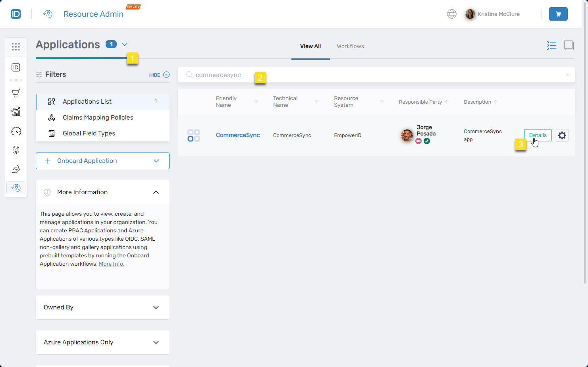
Task: Switch to the Workflows tab
Action: (350, 46)
